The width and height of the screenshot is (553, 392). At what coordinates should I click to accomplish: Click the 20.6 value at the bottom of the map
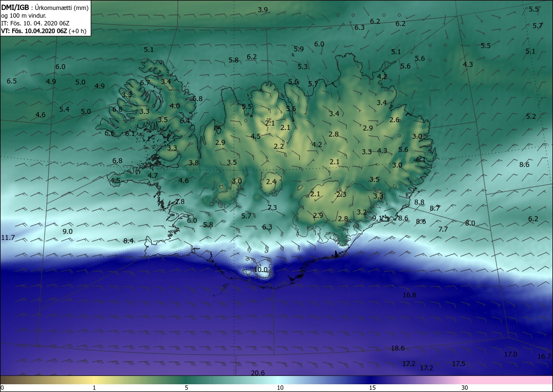coord(258,373)
